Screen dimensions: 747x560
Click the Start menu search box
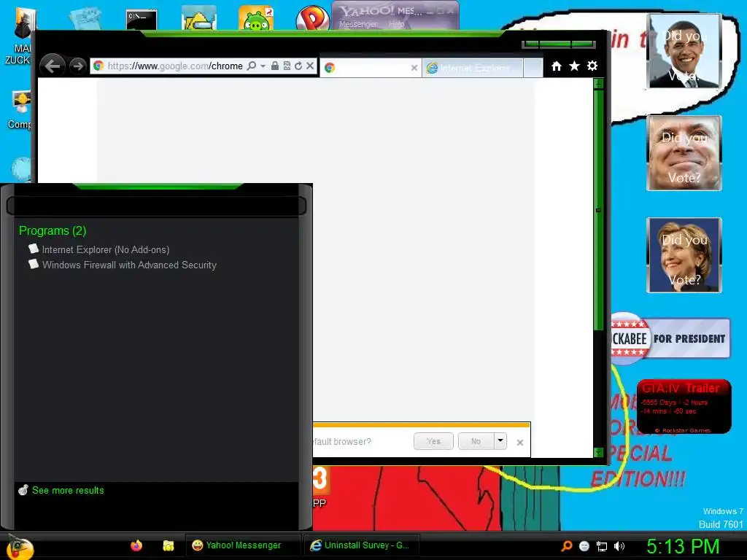[x=156, y=206]
